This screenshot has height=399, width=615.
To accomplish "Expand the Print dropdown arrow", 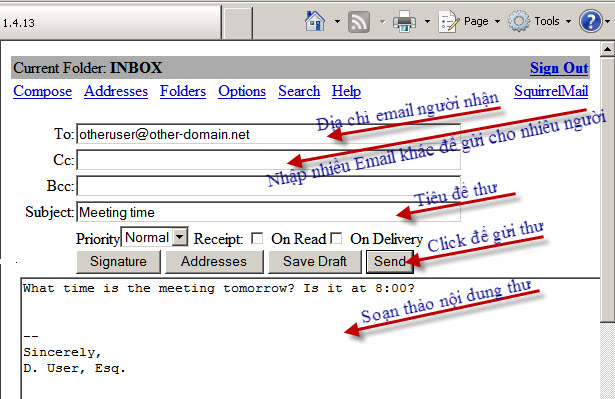I will [x=428, y=22].
